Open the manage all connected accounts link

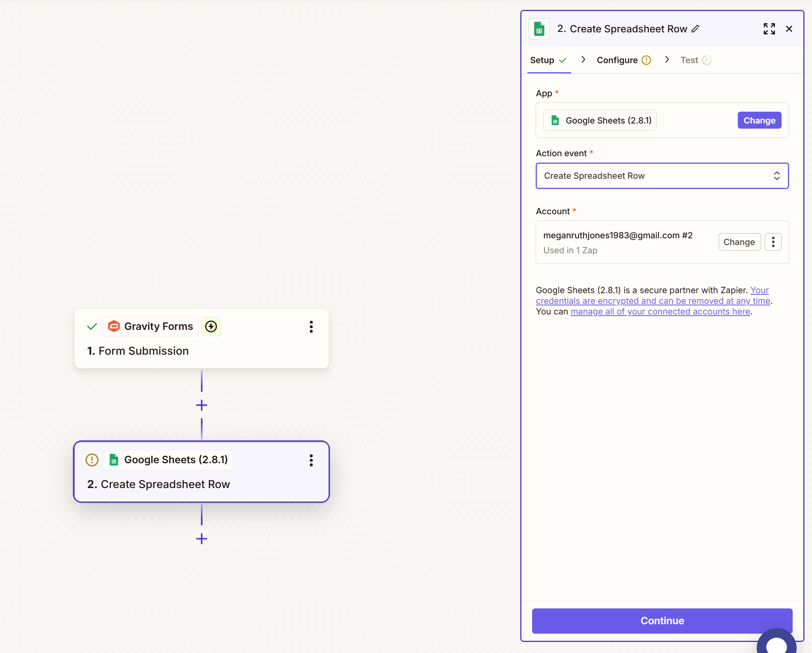[x=660, y=312]
